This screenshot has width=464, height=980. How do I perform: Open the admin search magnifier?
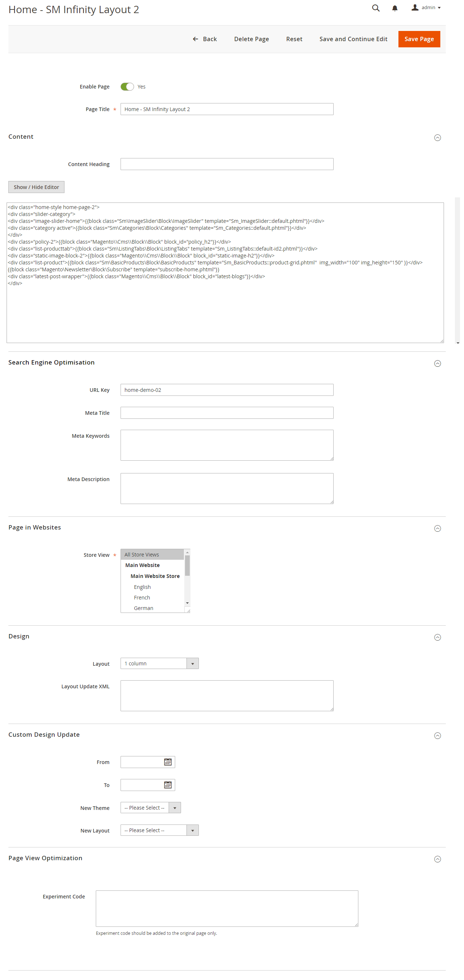click(x=375, y=8)
